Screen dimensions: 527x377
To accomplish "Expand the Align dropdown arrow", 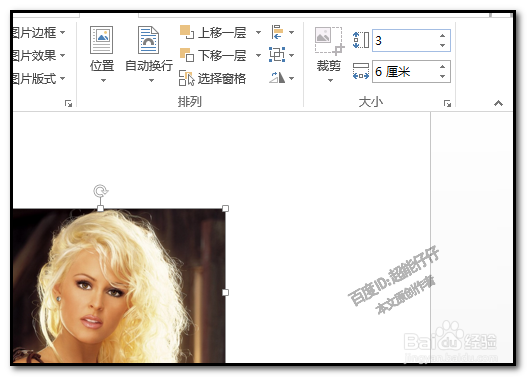I will click(291, 33).
